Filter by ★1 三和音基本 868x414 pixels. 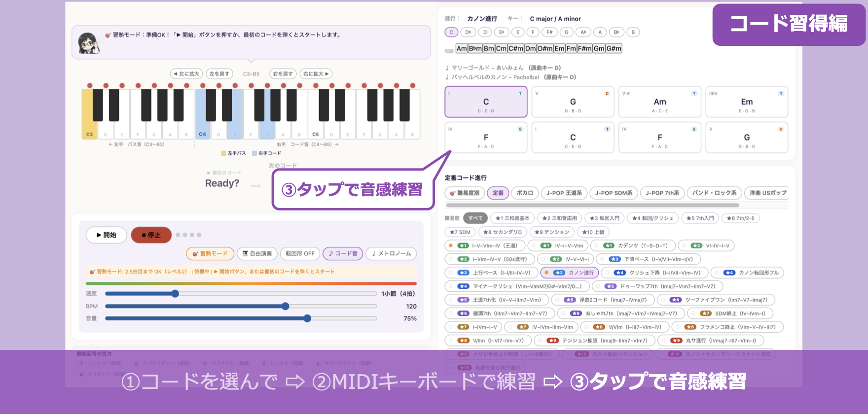point(512,218)
